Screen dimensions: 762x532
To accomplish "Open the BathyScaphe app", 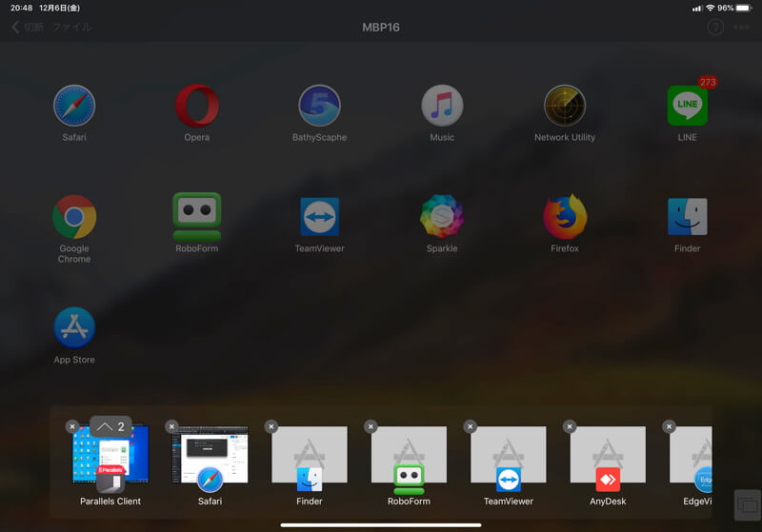I will [319, 106].
